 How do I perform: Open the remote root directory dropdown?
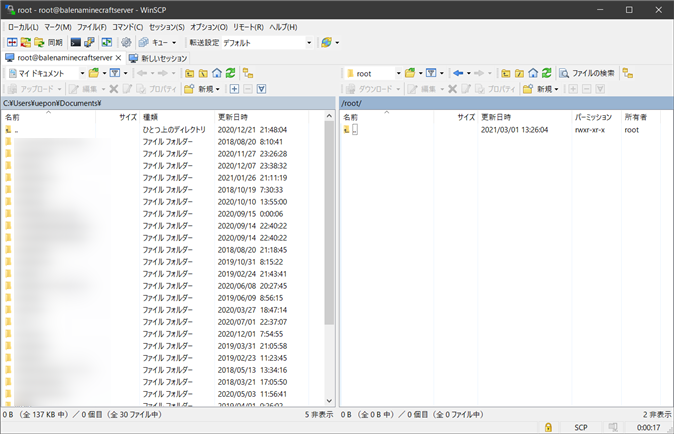click(374, 73)
